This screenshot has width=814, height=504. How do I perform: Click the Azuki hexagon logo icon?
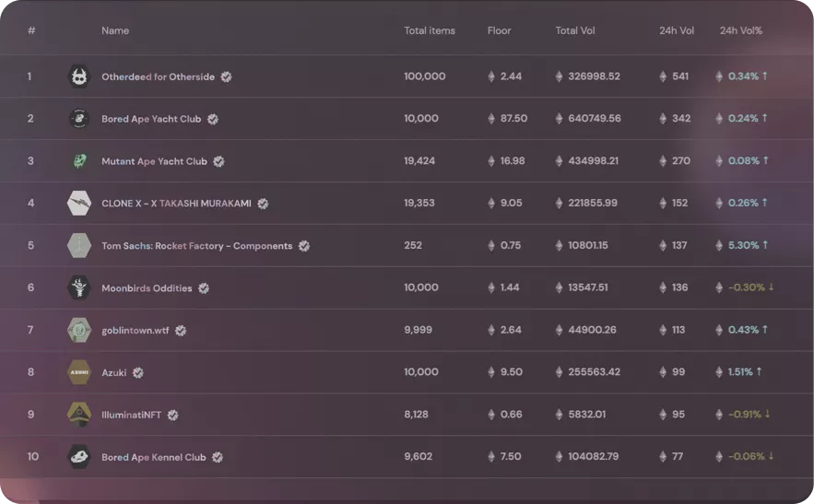[79, 372]
